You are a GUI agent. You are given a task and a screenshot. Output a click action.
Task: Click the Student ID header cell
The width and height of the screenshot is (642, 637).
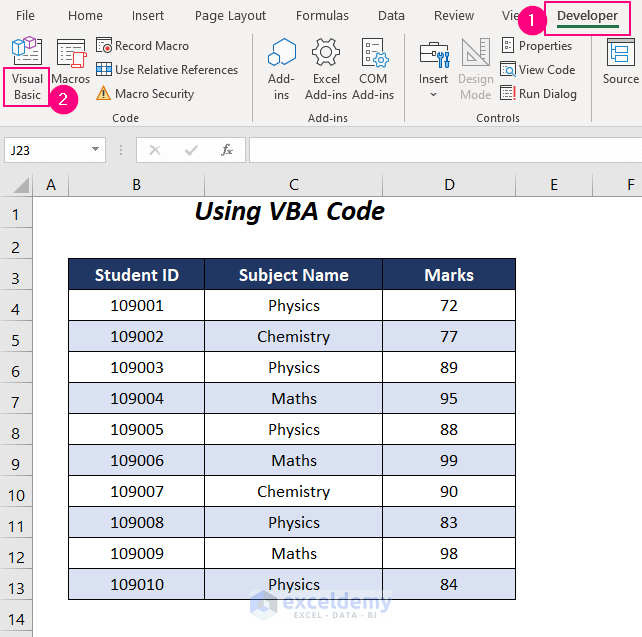tap(136, 274)
